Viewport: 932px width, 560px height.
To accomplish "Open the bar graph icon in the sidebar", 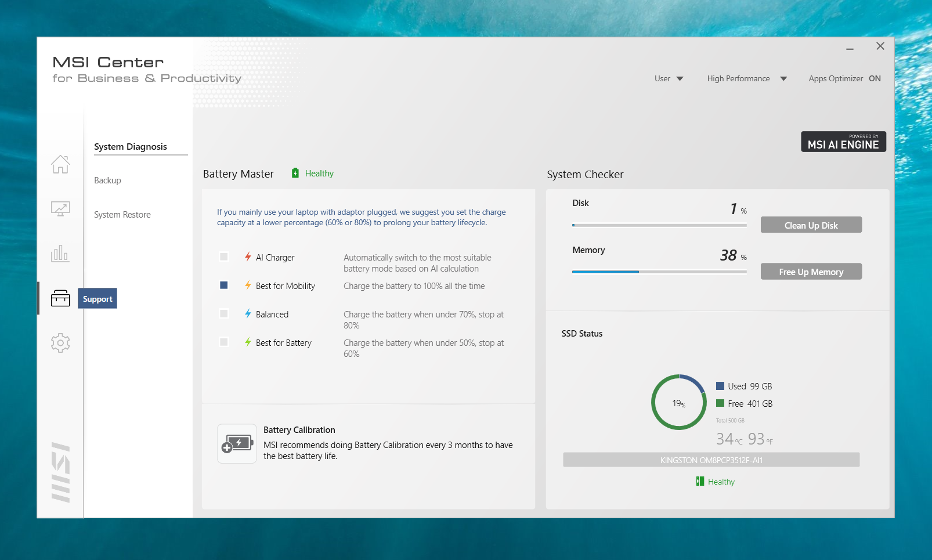I will click(x=60, y=254).
